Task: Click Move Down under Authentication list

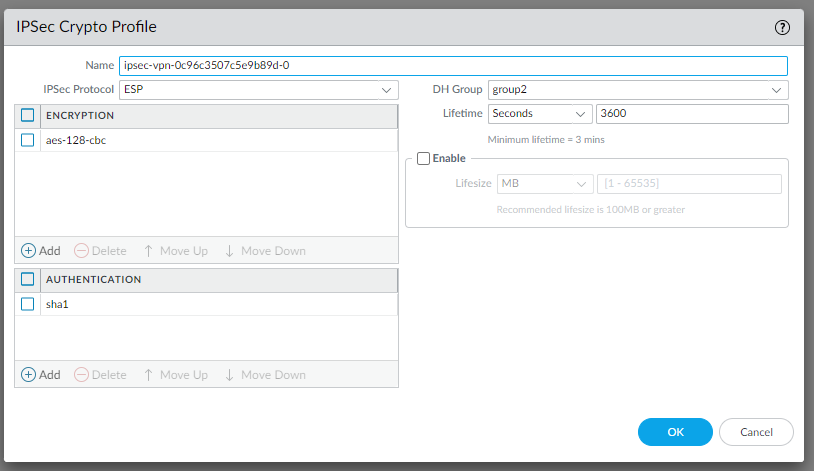Action: [264, 375]
